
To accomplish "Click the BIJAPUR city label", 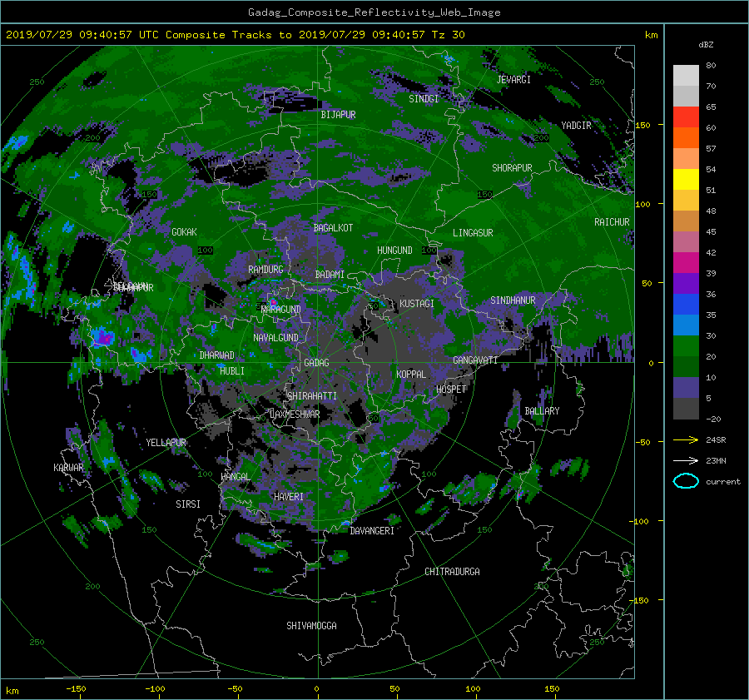I will click(338, 115).
